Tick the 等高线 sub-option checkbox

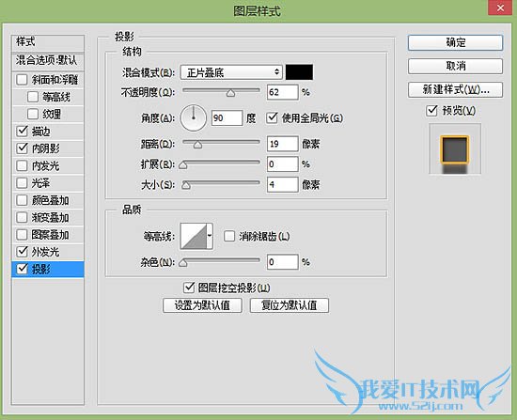click(33, 97)
